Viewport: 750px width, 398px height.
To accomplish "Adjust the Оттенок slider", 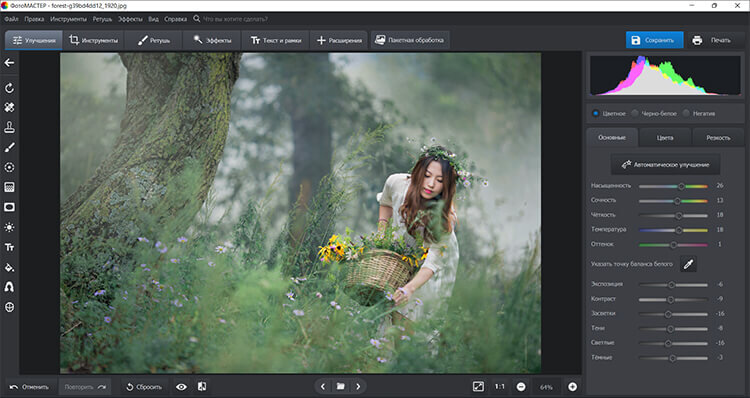I will (x=673, y=245).
